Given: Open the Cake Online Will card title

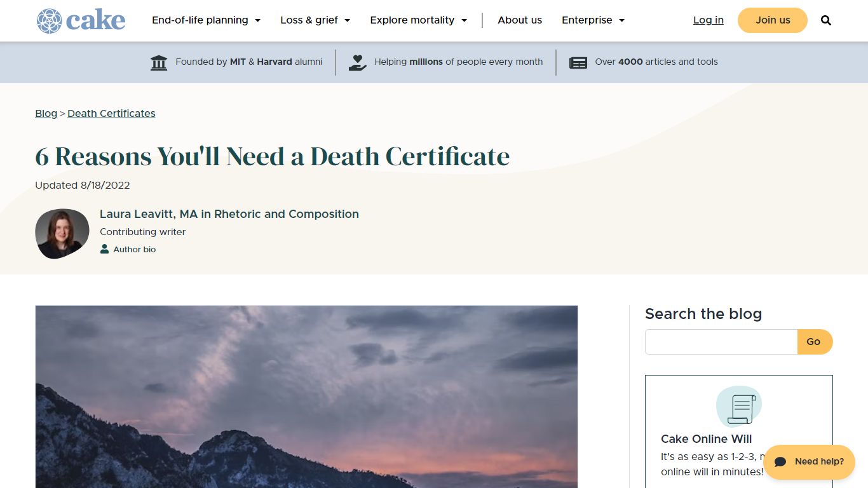Looking at the screenshot, I should (x=707, y=439).
